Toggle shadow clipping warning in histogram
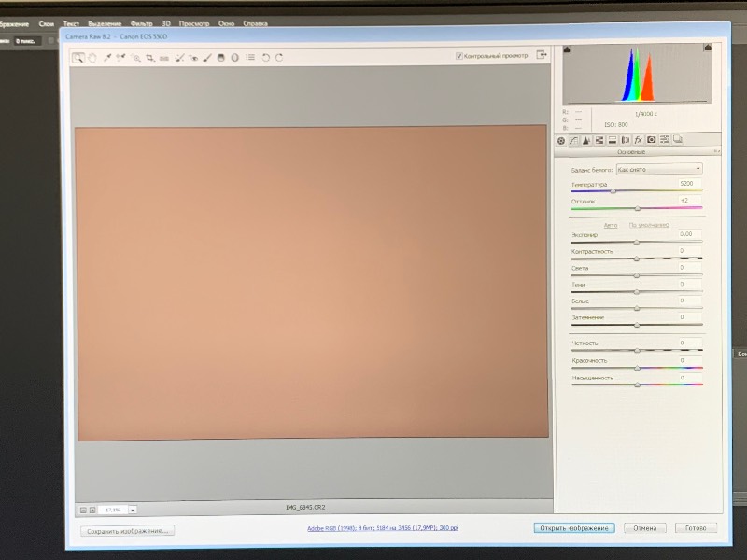Viewport: 747px width, 560px height. click(567, 49)
